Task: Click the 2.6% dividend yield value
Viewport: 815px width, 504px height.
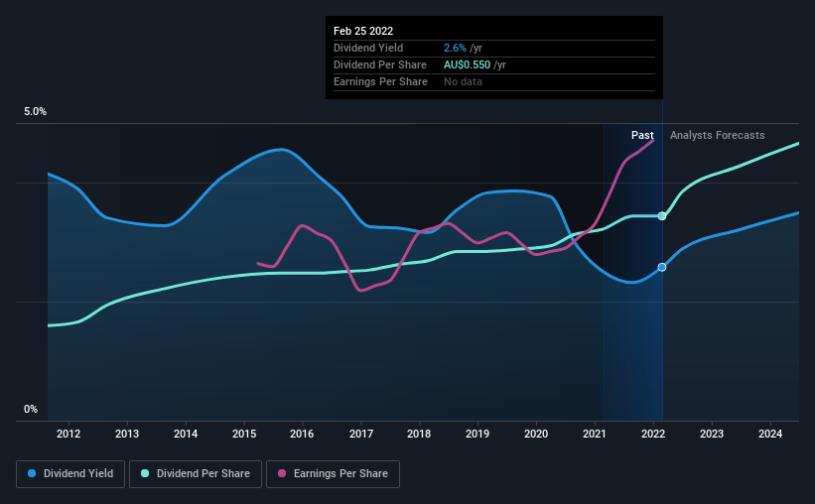Action: pos(455,48)
